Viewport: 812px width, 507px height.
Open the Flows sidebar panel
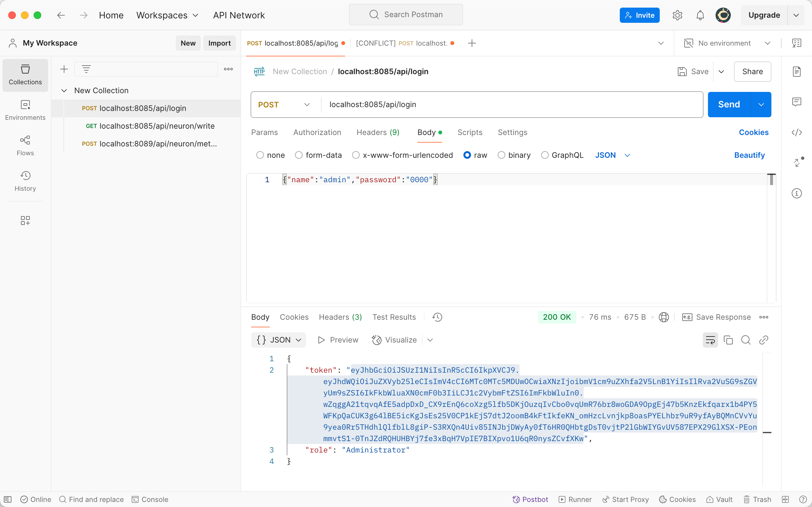pyautogui.click(x=25, y=145)
